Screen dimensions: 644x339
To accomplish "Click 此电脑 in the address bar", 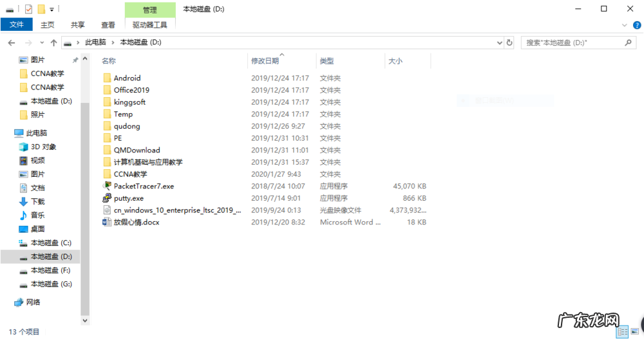I will pos(95,42).
